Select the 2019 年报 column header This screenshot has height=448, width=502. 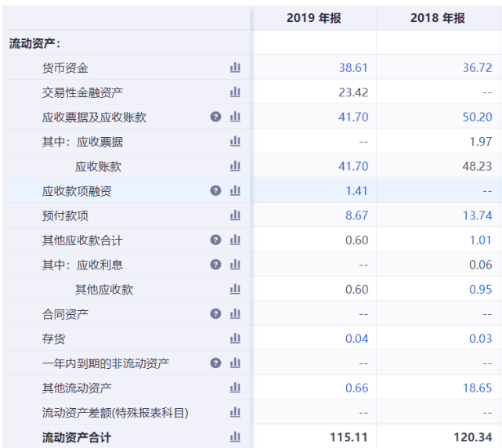coord(313,18)
